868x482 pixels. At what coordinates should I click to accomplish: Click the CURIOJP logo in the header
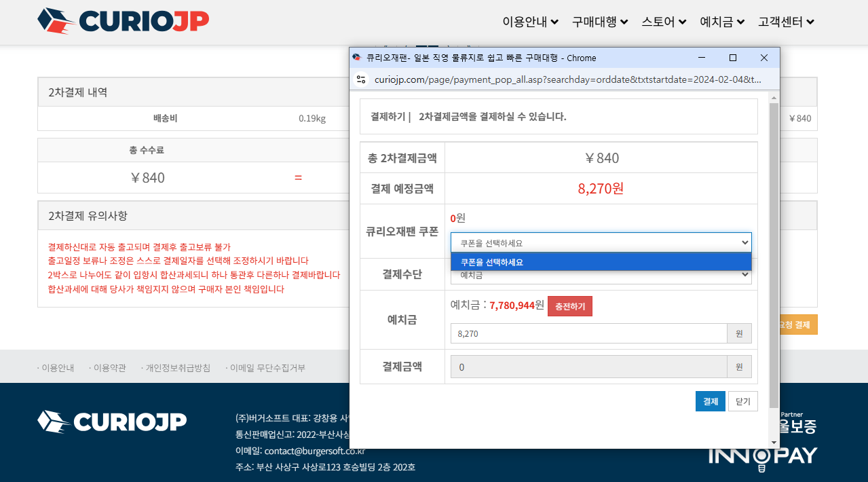[123, 20]
